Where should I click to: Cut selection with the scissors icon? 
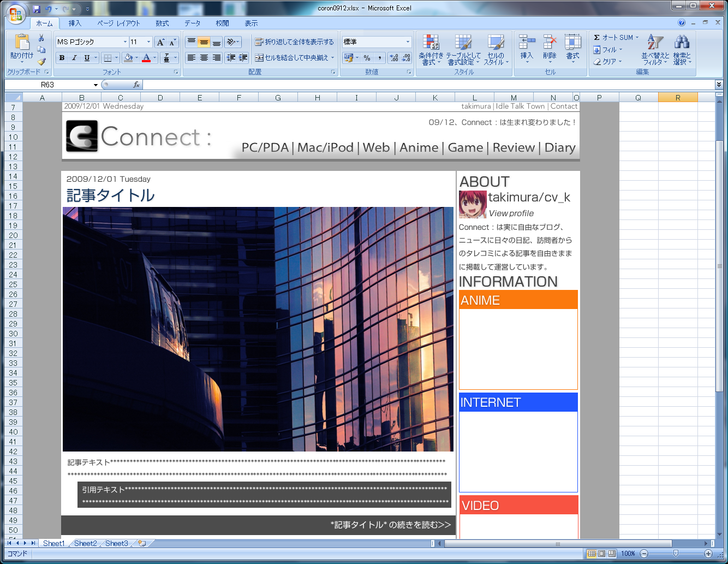[x=41, y=38]
